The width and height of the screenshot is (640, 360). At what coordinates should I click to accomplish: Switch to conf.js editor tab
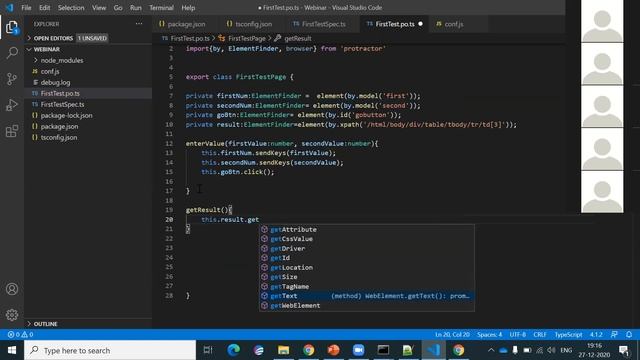(453, 24)
